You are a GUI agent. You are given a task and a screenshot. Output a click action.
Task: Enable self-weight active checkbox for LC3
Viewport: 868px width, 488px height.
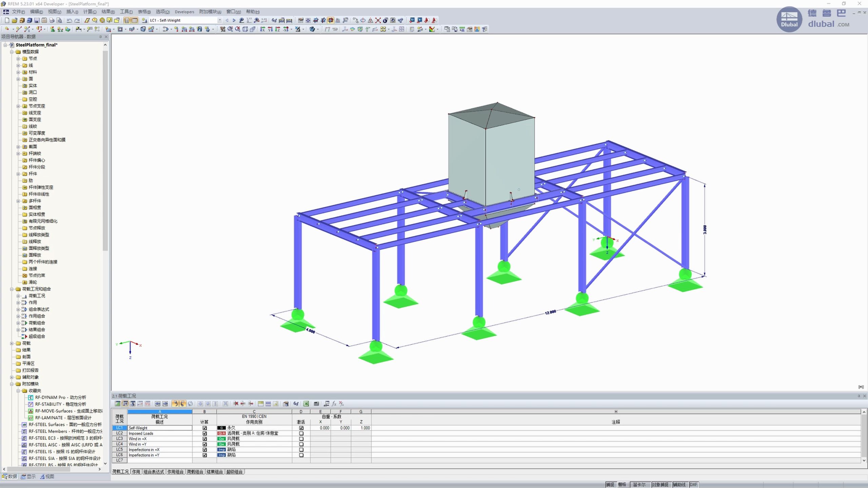301,439
